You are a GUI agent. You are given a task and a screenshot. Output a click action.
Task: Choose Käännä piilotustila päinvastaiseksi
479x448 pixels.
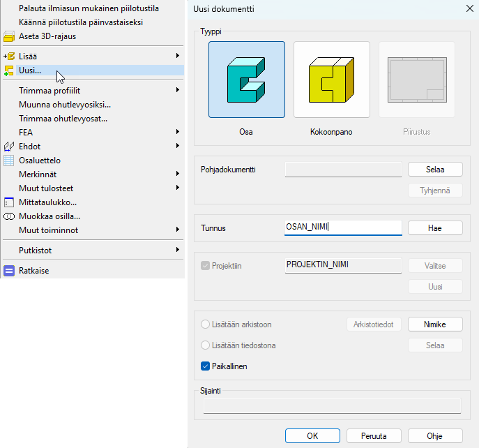[x=81, y=22]
